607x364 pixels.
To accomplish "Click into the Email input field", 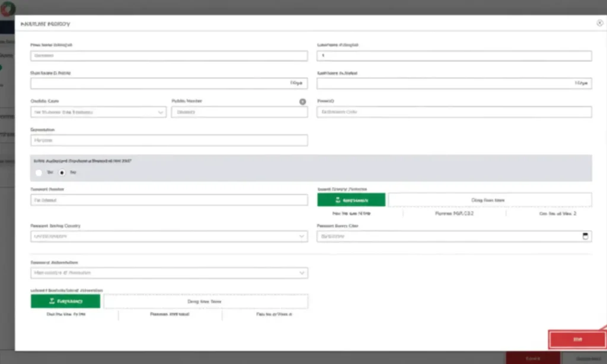I will (x=453, y=111).
